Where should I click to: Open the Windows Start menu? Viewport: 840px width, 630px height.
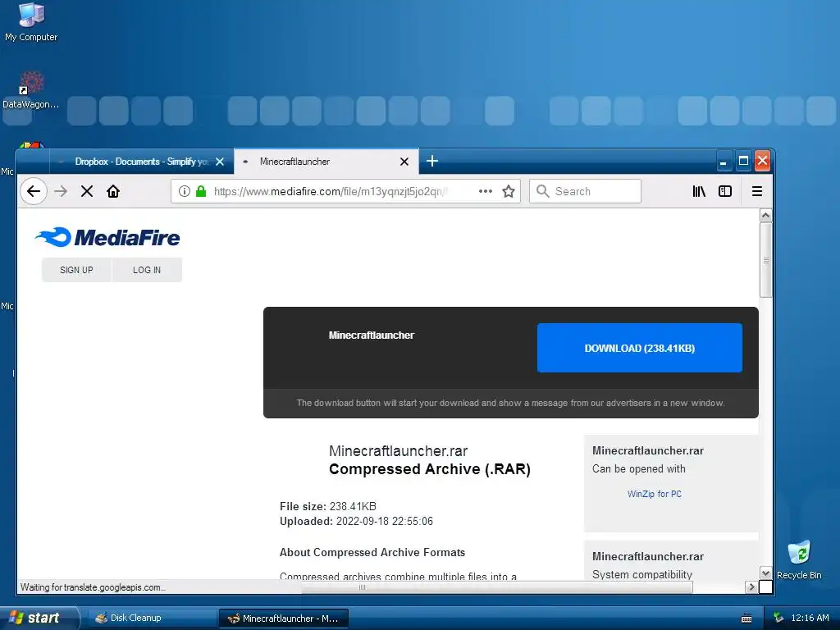39,618
